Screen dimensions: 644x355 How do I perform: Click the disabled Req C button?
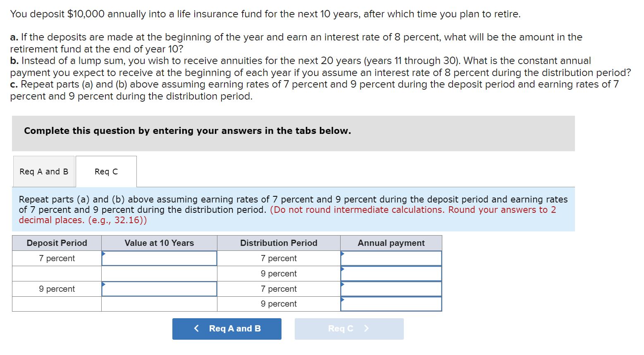click(x=348, y=329)
